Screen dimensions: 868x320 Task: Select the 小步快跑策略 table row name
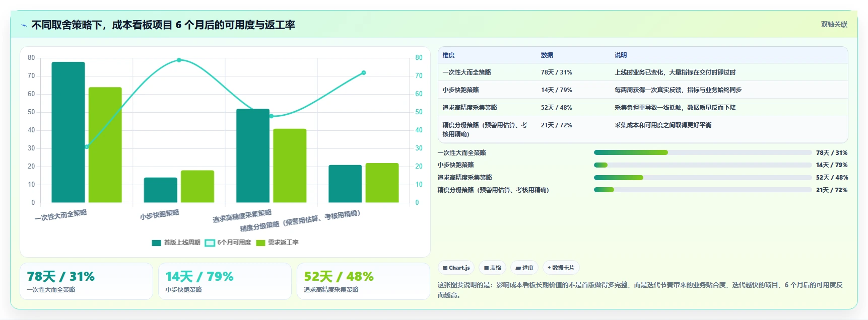[460, 90]
